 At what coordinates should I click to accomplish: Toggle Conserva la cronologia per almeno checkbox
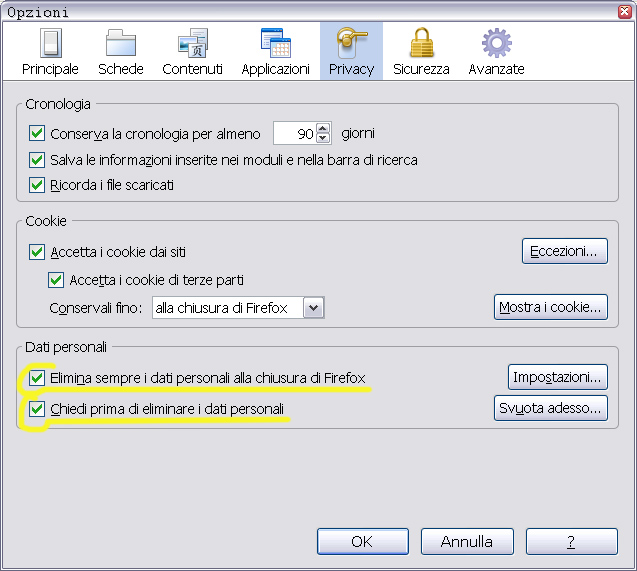[x=37, y=133]
